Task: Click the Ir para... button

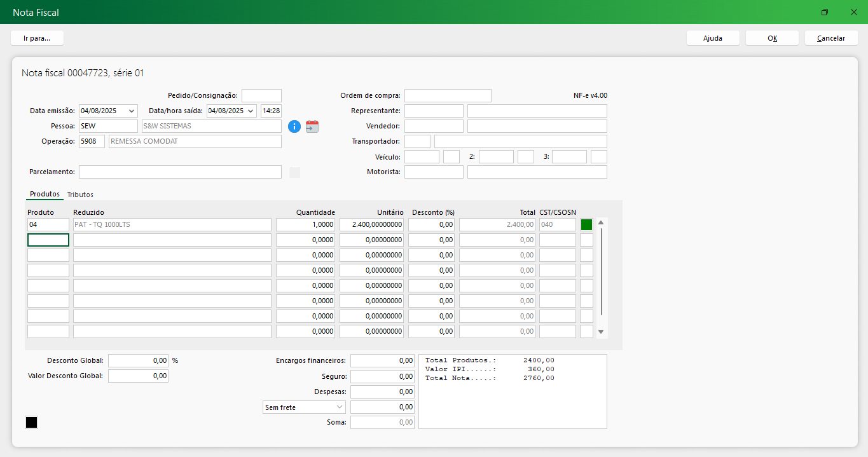Action: pos(37,38)
